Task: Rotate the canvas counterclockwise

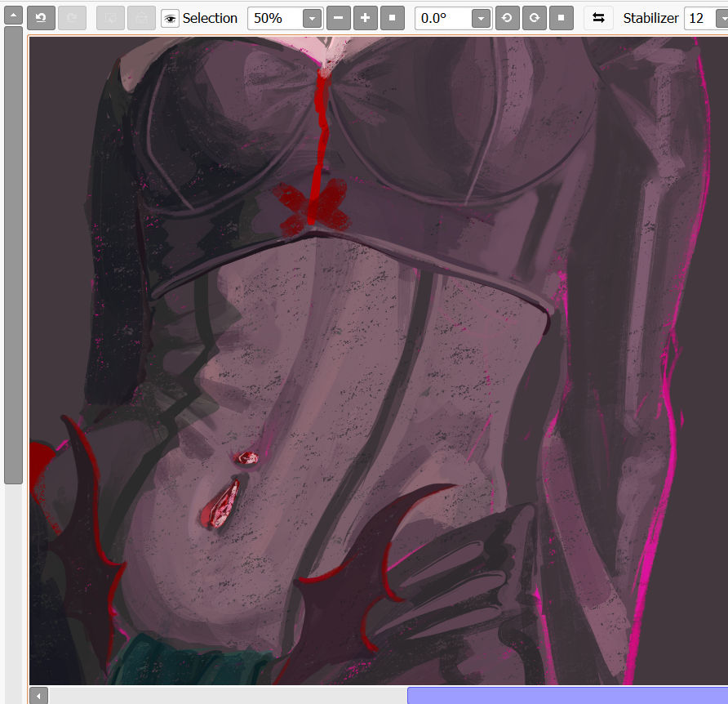Action: click(508, 18)
